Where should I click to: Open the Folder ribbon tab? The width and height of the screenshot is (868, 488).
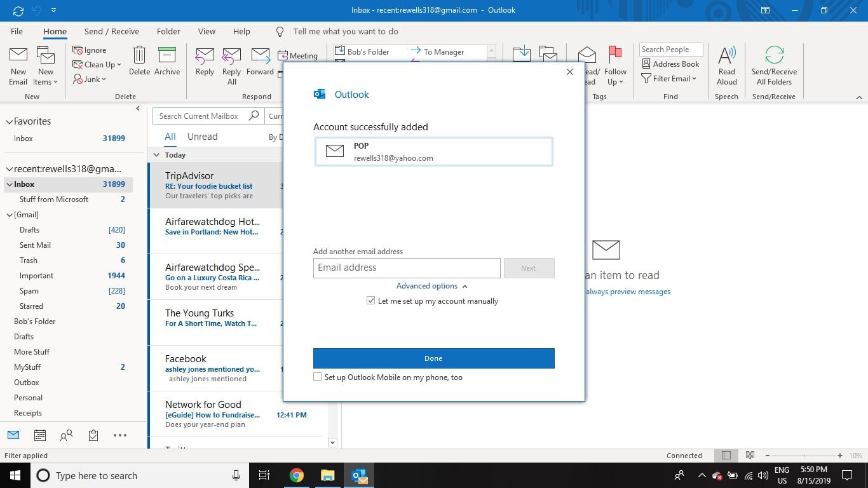click(168, 31)
